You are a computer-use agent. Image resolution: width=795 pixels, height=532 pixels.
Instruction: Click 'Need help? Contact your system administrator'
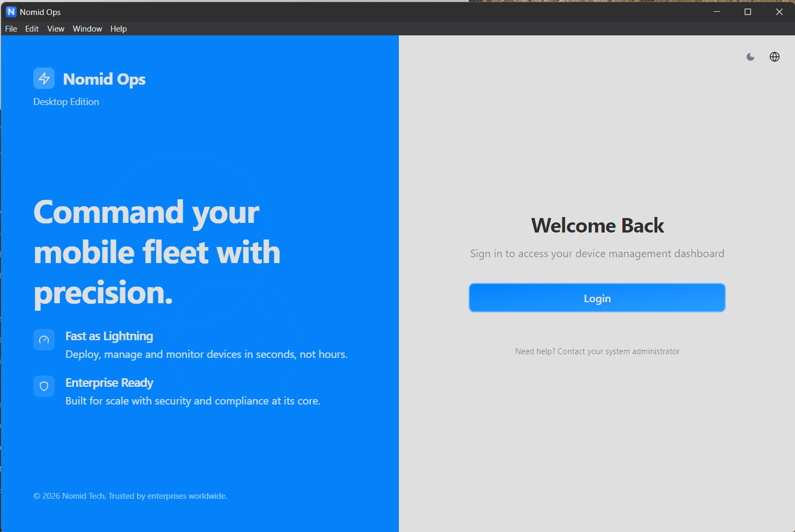pos(597,351)
